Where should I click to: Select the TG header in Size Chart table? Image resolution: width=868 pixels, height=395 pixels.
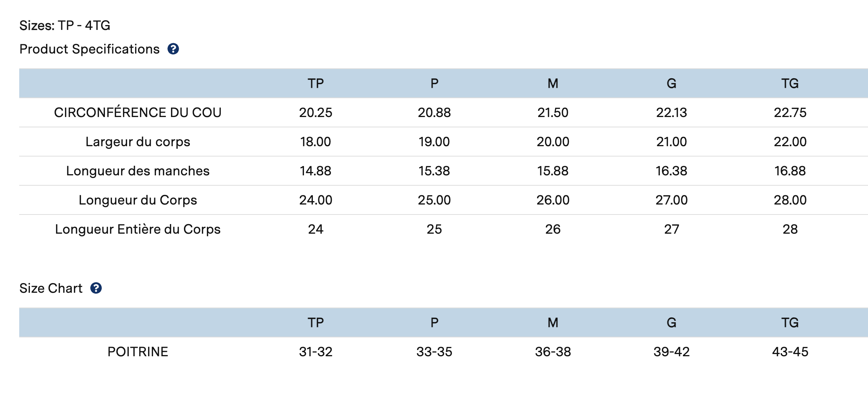(x=790, y=323)
